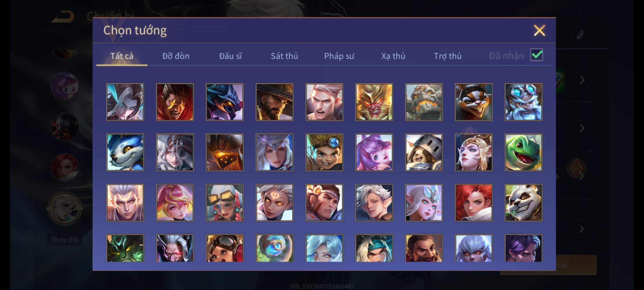Select the stone golem hero portrait
The height and width of the screenshot is (290, 644).
pos(424,102)
